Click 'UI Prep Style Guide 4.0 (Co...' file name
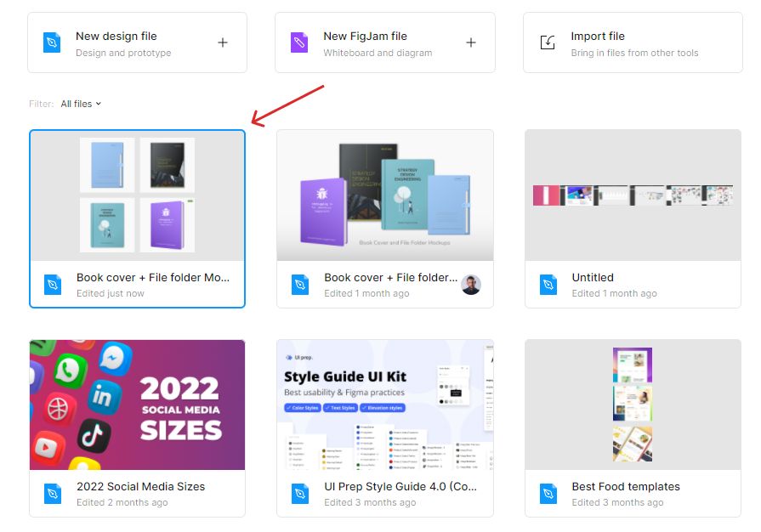The height and width of the screenshot is (532, 761). pos(400,486)
